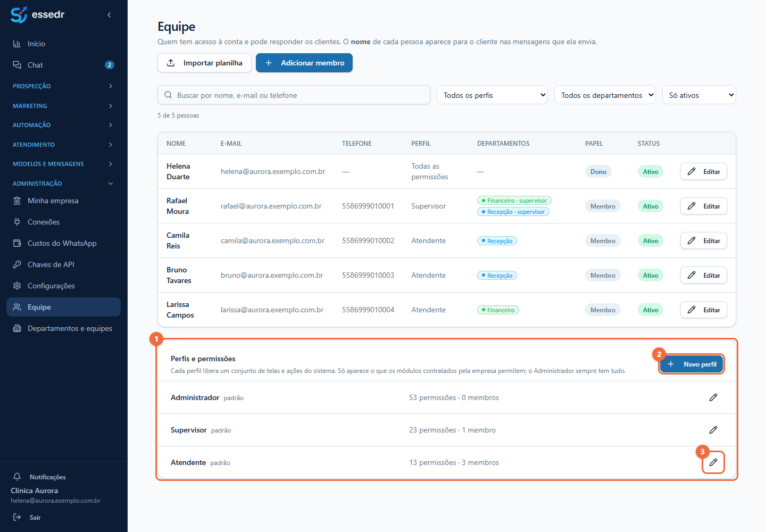This screenshot has width=766, height=532.
Task: Open the Todos os departamentos dropdown
Action: (x=605, y=95)
